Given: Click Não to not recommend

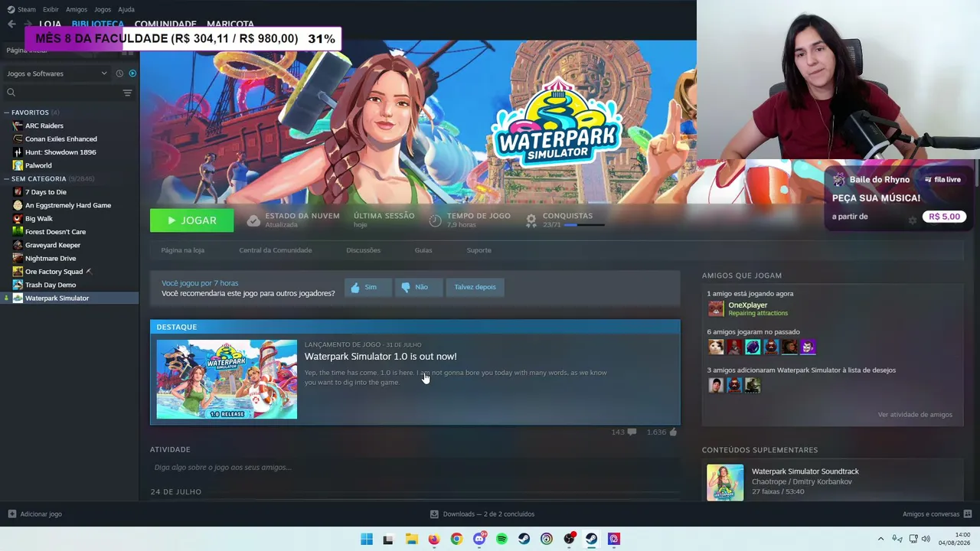Looking at the screenshot, I should pos(419,287).
